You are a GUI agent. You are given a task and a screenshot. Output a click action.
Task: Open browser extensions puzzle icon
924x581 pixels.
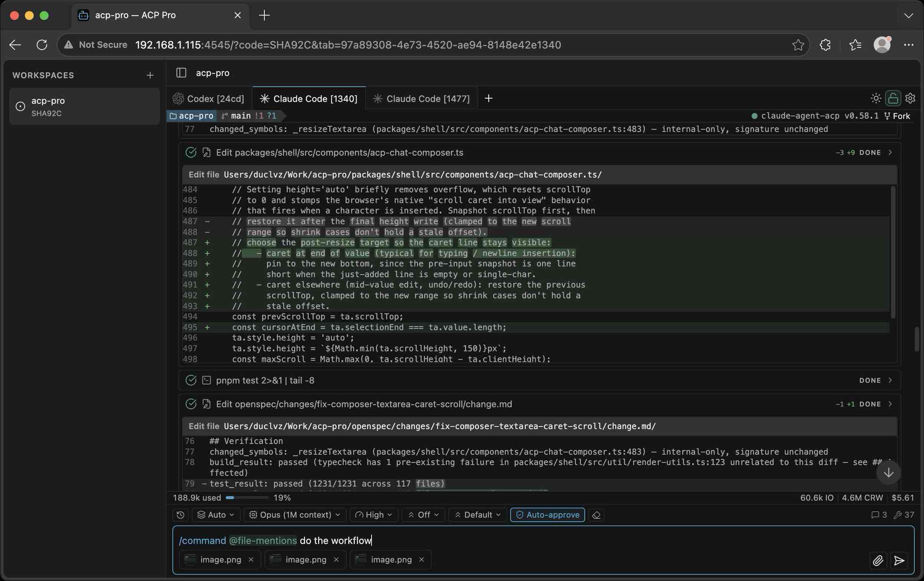point(825,45)
